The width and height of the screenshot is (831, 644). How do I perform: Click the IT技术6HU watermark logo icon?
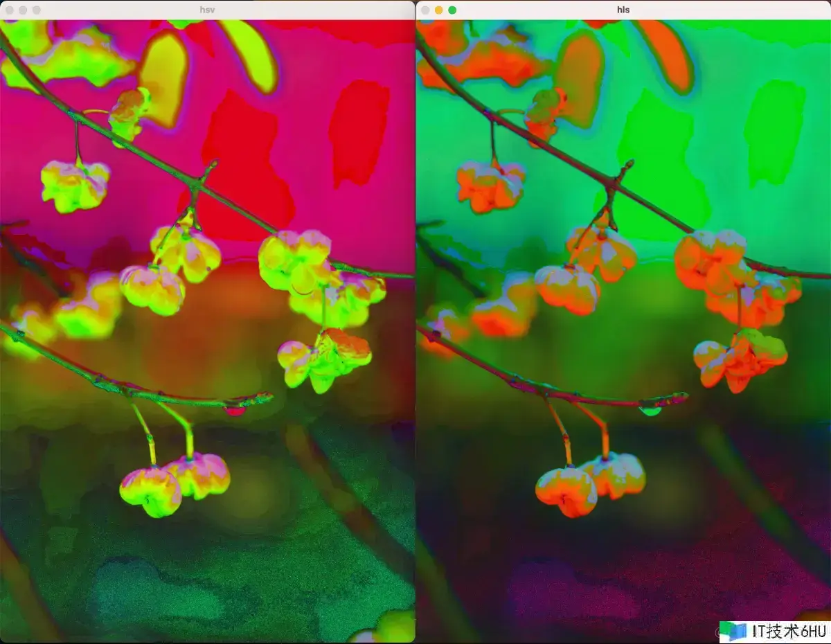pyautogui.click(x=733, y=631)
